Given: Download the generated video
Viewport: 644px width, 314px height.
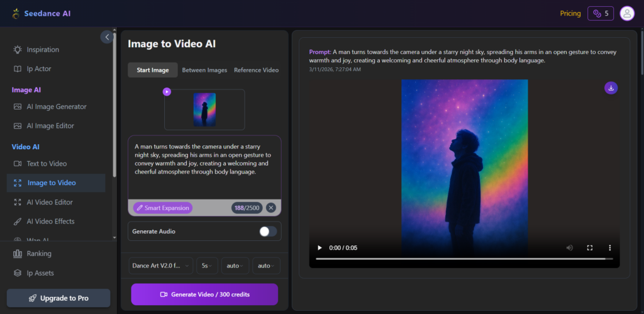Looking at the screenshot, I should [611, 88].
